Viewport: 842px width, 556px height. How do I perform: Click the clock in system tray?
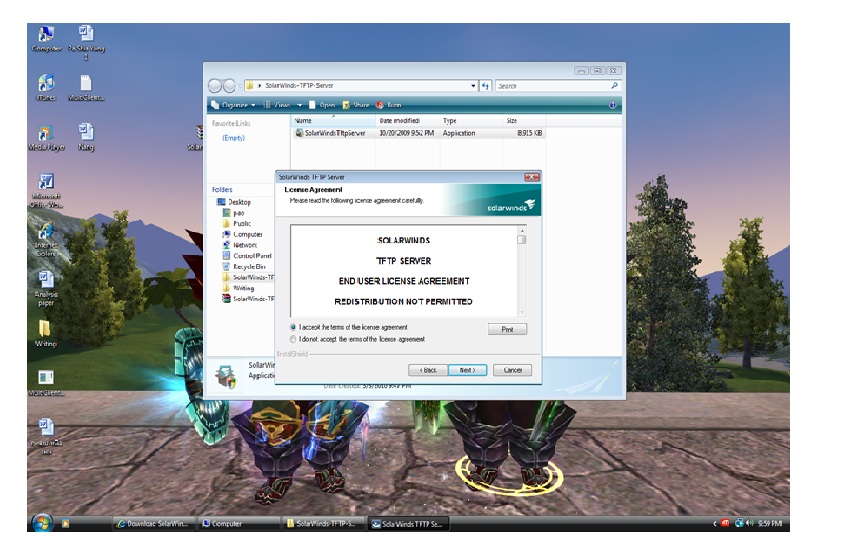pos(770,523)
